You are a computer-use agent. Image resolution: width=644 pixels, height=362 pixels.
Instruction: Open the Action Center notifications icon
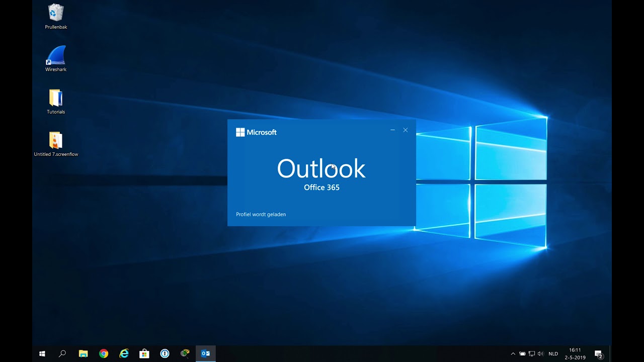[x=598, y=354]
